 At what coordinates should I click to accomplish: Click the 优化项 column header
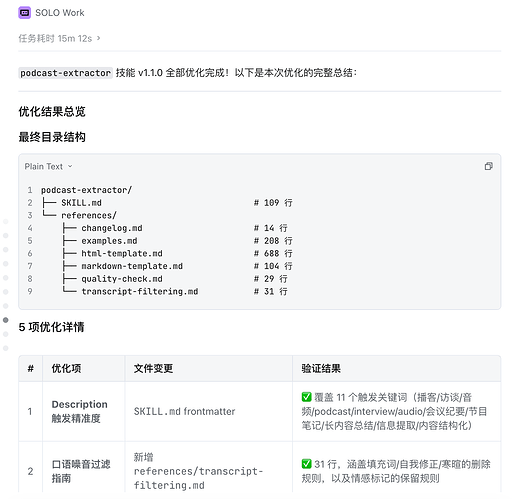(x=66, y=368)
